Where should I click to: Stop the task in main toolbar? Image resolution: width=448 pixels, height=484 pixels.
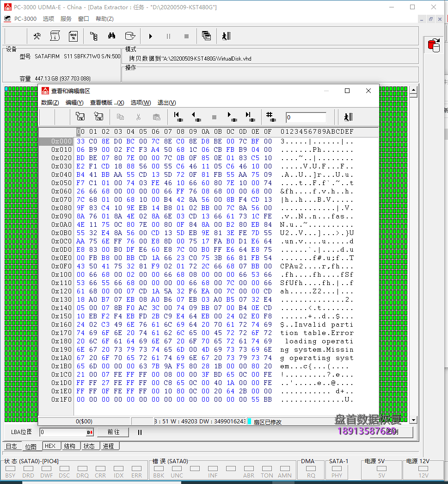[x=186, y=37]
